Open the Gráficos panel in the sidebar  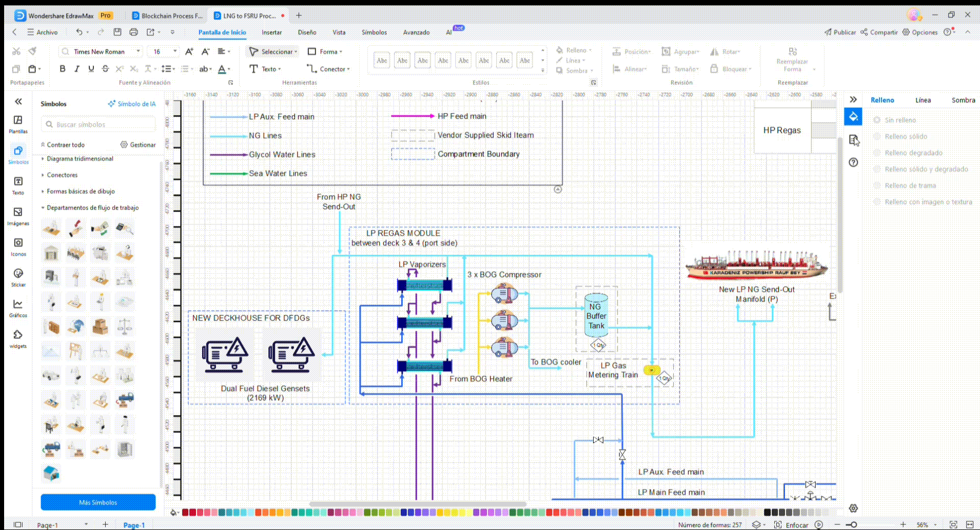click(18, 308)
